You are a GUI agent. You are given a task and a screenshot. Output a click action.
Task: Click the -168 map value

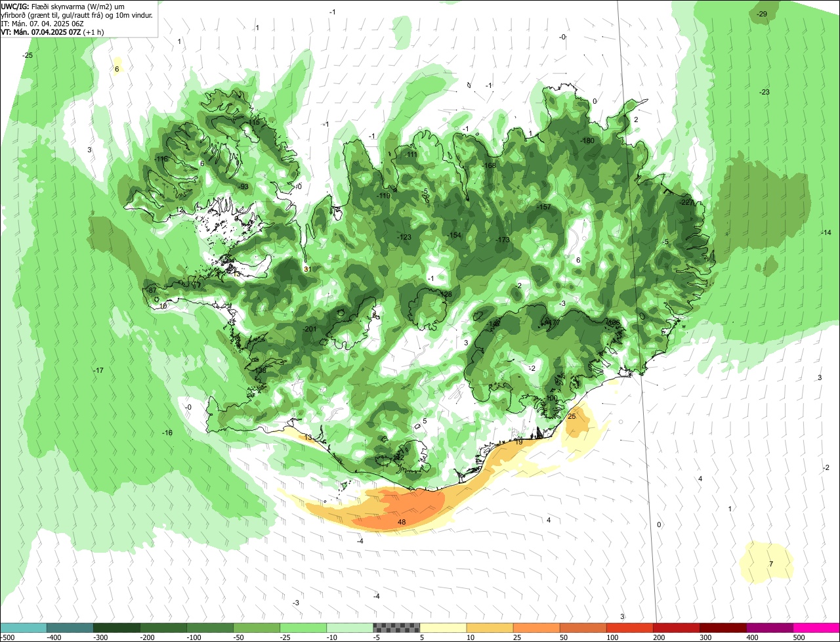(x=490, y=165)
